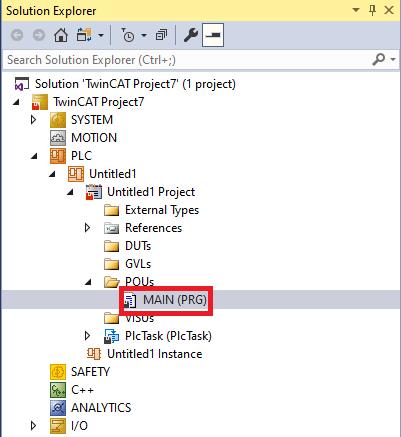This screenshot has width=401, height=437.
Task: Click the SAFETY node icon
Action: pos(58,372)
